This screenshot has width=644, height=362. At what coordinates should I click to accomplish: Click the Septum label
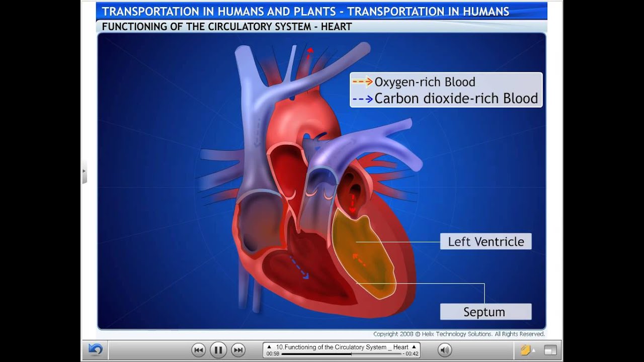pos(486,312)
